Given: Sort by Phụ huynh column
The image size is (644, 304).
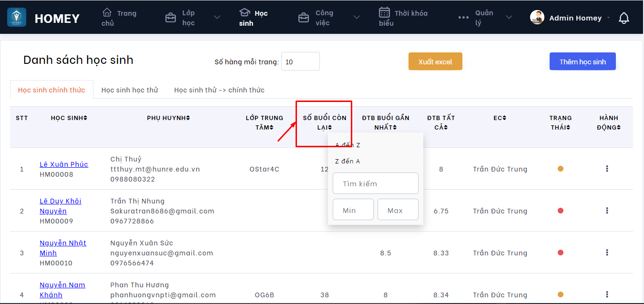Looking at the screenshot, I should tap(188, 118).
